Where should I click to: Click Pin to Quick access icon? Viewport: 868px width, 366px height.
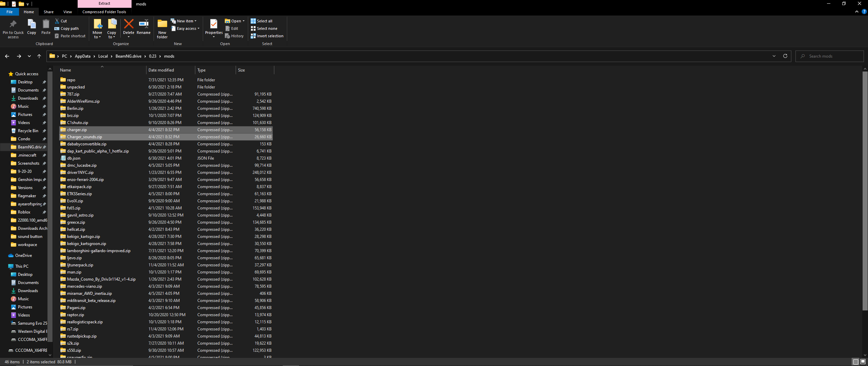(x=13, y=24)
